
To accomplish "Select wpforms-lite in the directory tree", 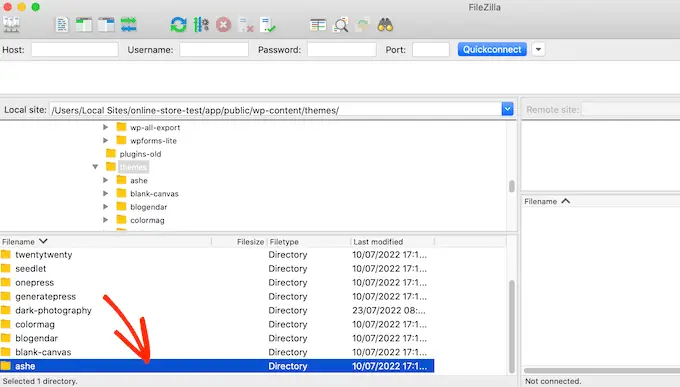I will (154, 141).
